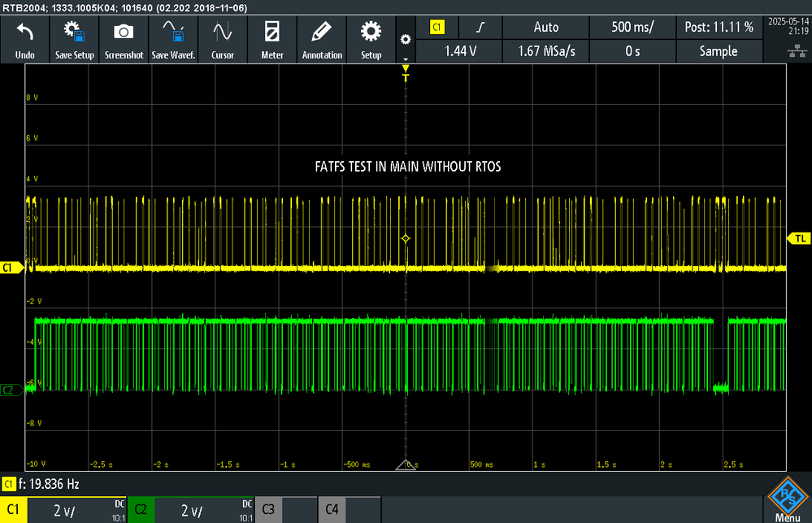
Task: Change the rising edge trigger slope
Action: [480, 28]
